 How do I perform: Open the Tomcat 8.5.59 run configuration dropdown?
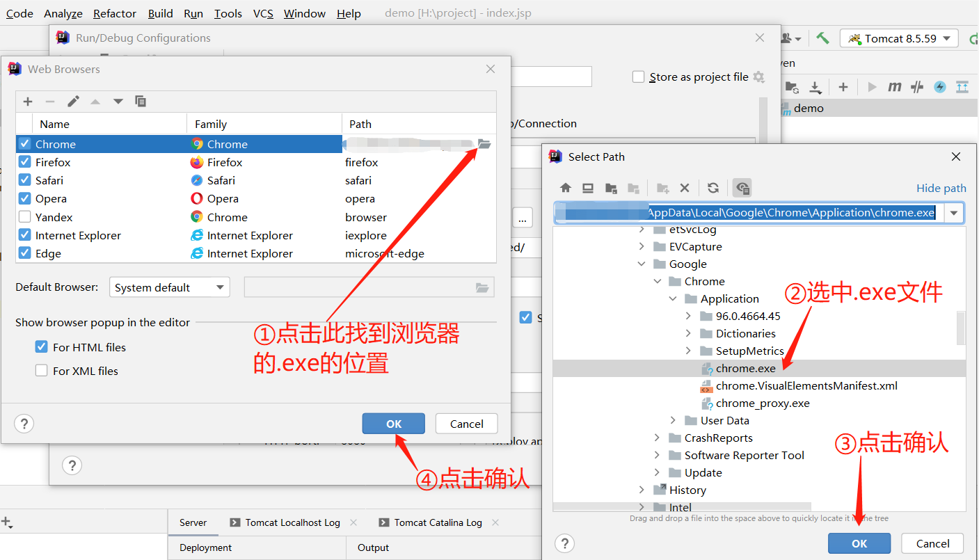click(x=899, y=38)
